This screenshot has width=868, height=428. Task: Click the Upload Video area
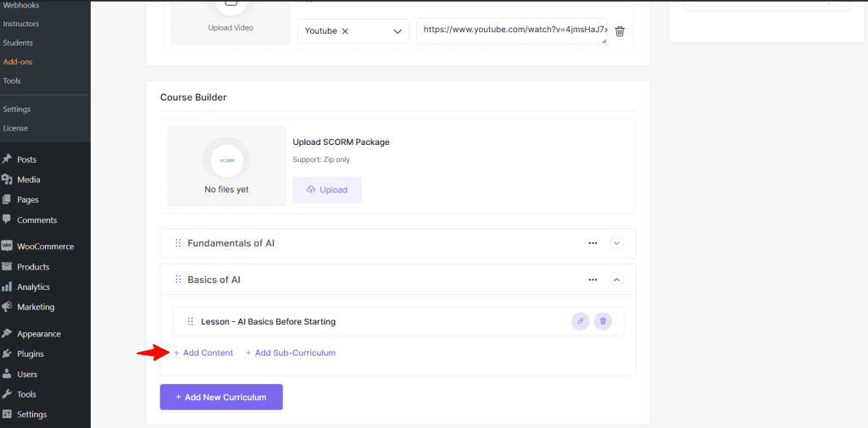[x=231, y=21]
